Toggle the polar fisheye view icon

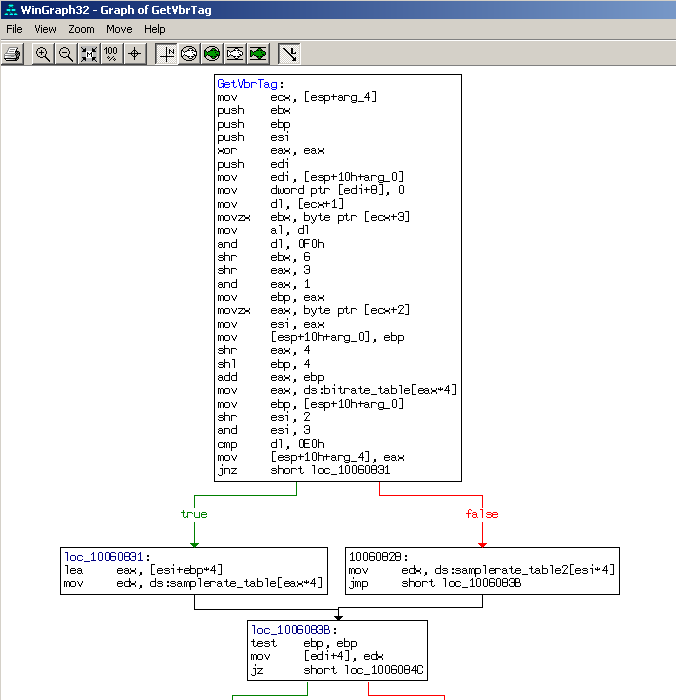tap(189, 53)
